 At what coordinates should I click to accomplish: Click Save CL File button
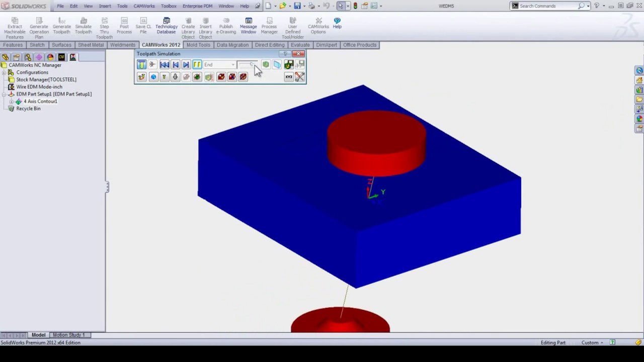[x=143, y=26]
